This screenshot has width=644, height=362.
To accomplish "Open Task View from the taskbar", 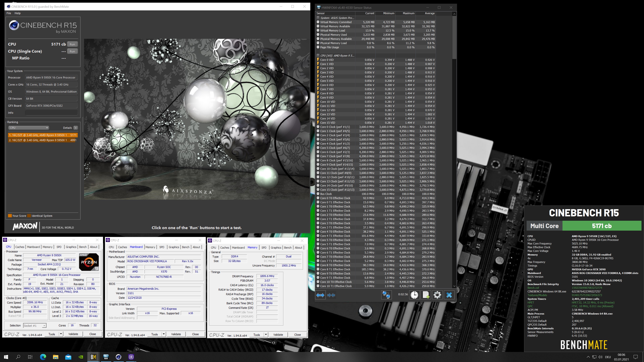I will click(30, 357).
